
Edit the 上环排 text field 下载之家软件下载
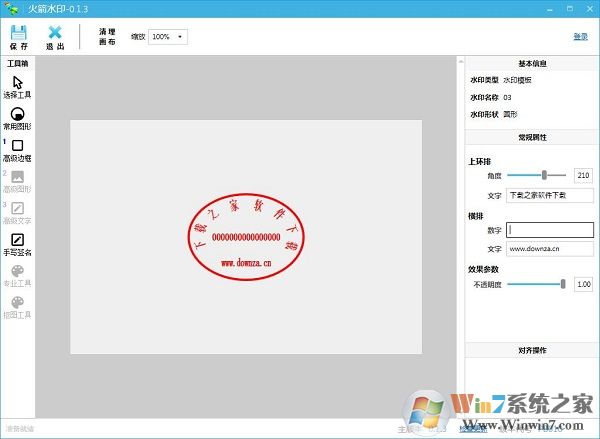(550, 196)
